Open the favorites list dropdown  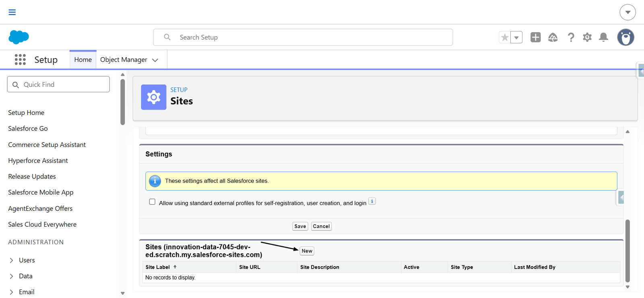(x=516, y=37)
